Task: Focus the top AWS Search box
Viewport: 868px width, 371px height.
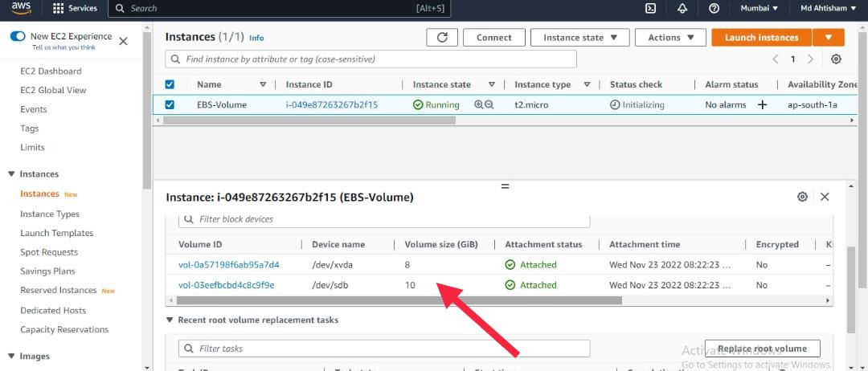Action: point(279,8)
